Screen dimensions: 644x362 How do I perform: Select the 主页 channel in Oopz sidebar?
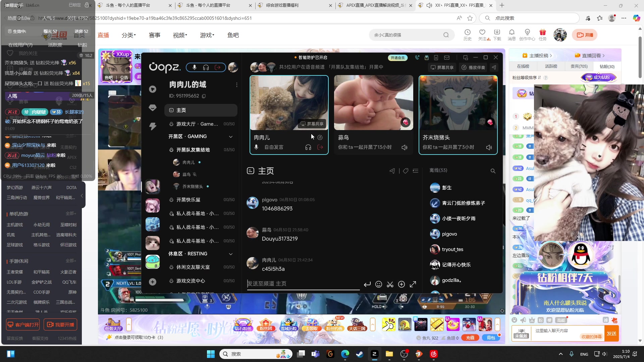[201, 110]
